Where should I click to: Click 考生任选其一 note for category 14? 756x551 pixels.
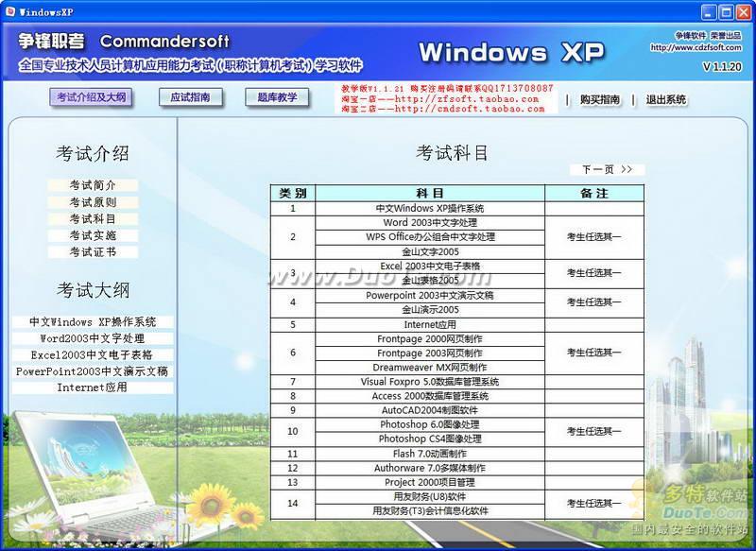click(x=594, y=504)
